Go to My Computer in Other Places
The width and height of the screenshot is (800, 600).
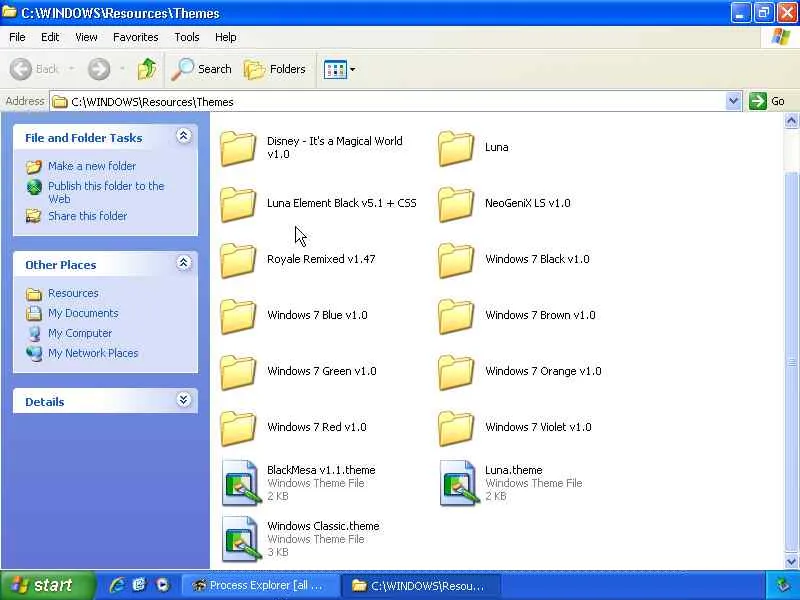80,333
